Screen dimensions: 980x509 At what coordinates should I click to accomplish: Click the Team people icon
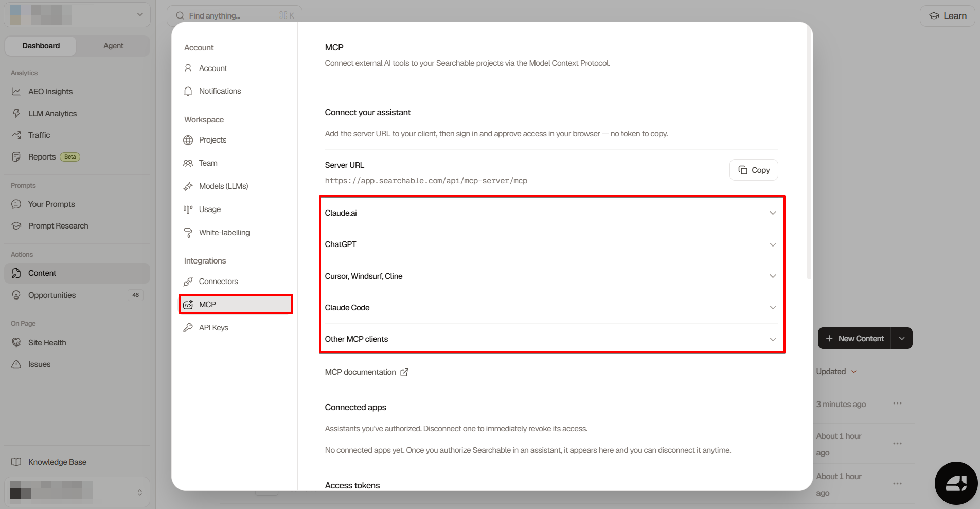(188, 163)
